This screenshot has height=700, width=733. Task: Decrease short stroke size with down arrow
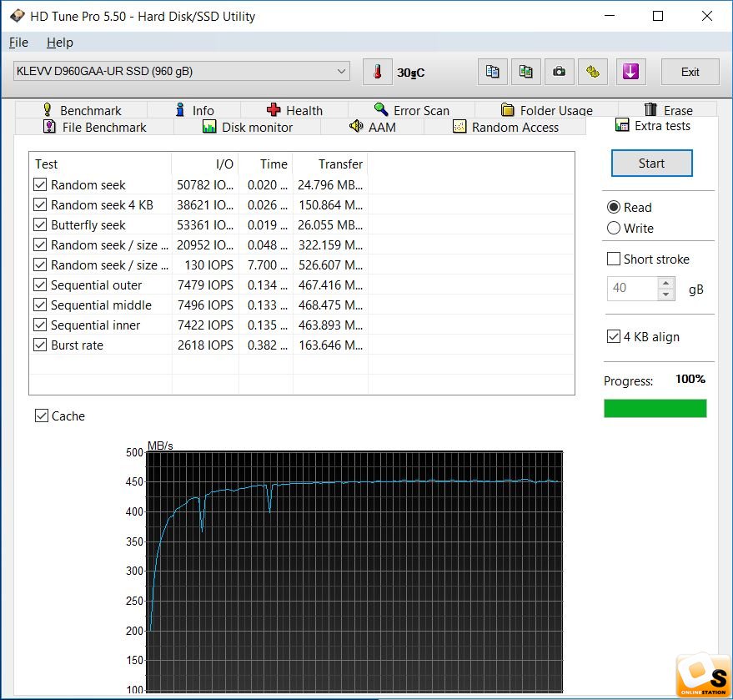[x=665, y=295]
